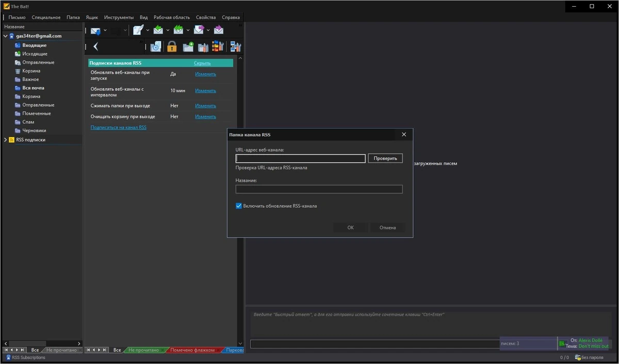Click the reply-all icon with double green arrows
This screenshot has width=619, height=364.
point(178,30)
